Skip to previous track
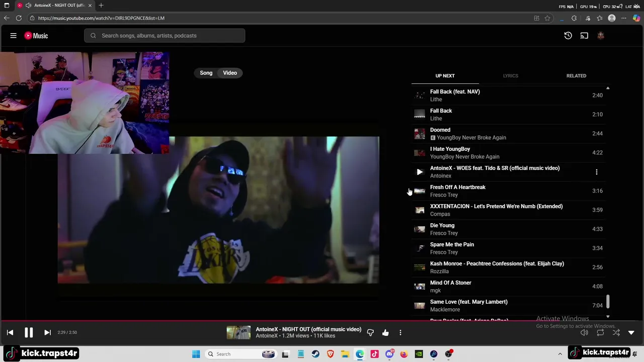 [x=10, y=332]
